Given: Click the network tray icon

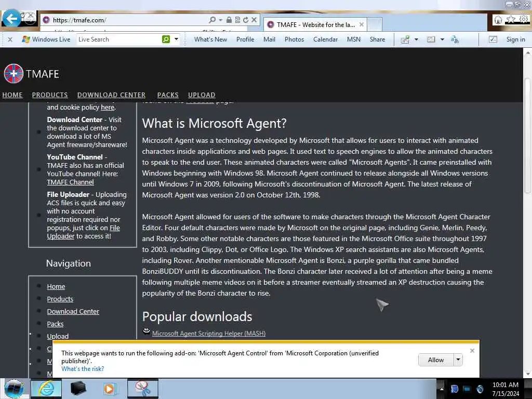Looking at the screenshot, I should 467,389.
